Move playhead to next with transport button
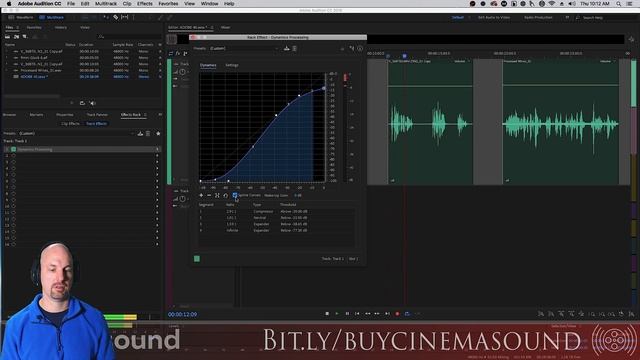 pyautogui.click(x=387, y=313)
